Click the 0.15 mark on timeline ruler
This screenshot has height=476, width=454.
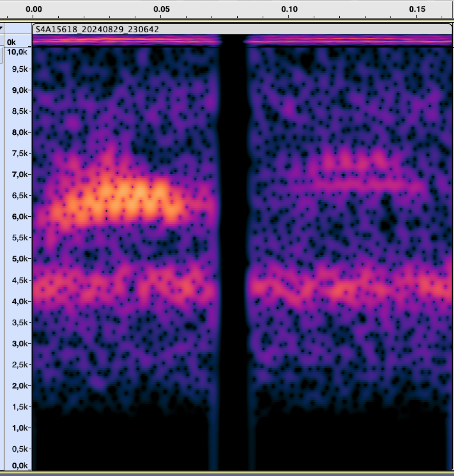[x=417, y=9]
